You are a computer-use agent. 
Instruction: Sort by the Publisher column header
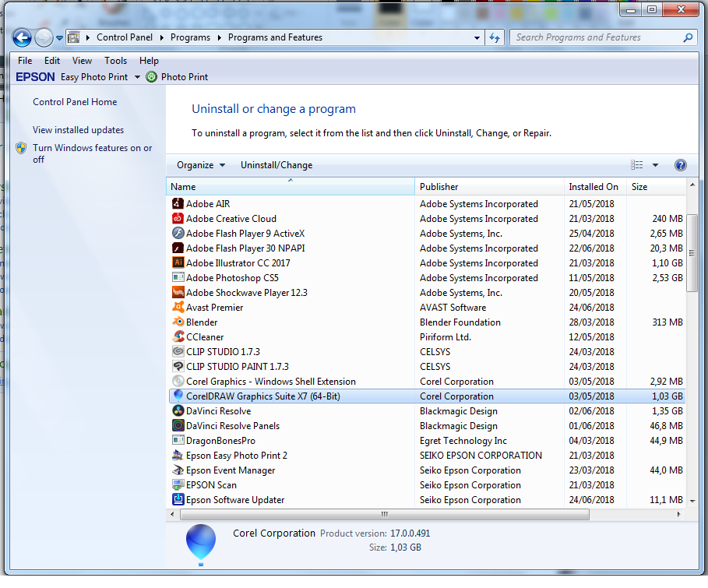tap(489, 186)
